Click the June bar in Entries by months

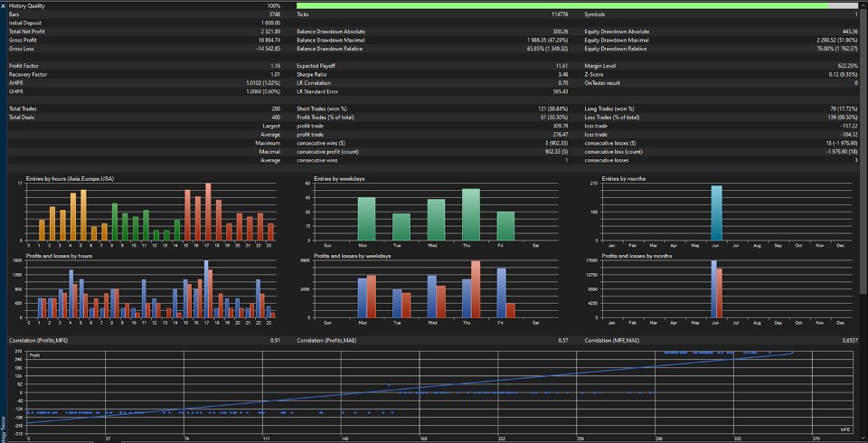(716, 213)
